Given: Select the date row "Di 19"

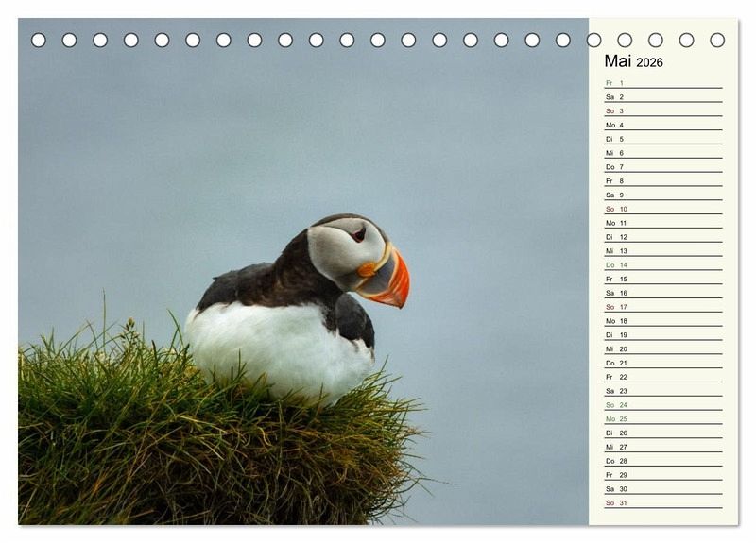Looking at the screenshot, I should 663,334.
